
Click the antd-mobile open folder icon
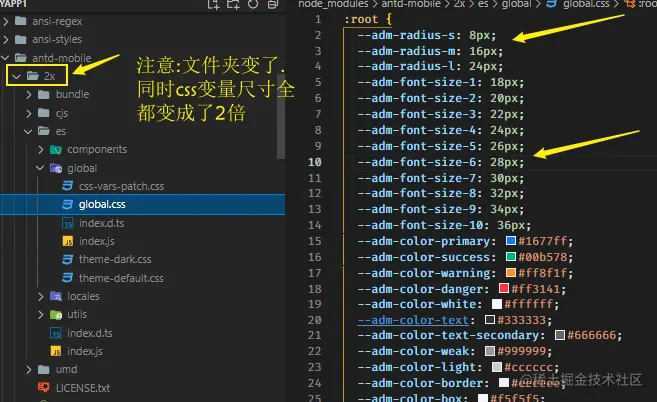click(21, 58)
